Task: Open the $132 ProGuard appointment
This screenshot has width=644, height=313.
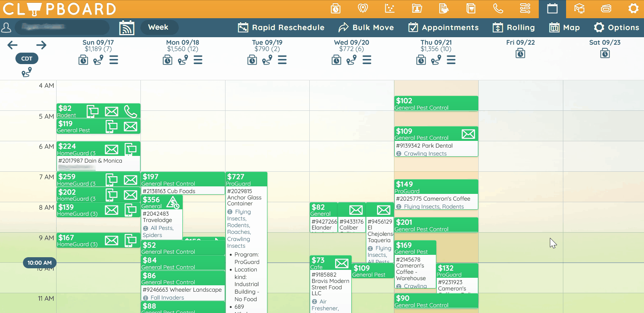Action: (x=457, y=278)
